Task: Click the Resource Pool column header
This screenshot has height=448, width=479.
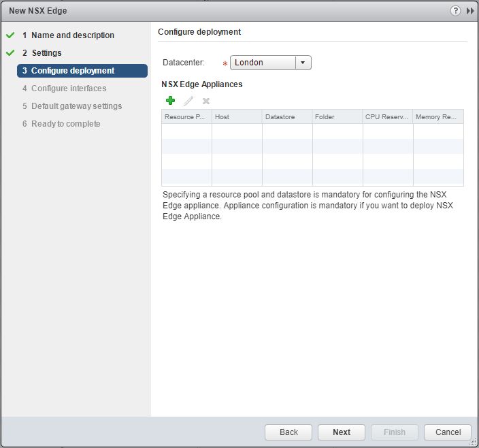Action: (x=186, y=117)
